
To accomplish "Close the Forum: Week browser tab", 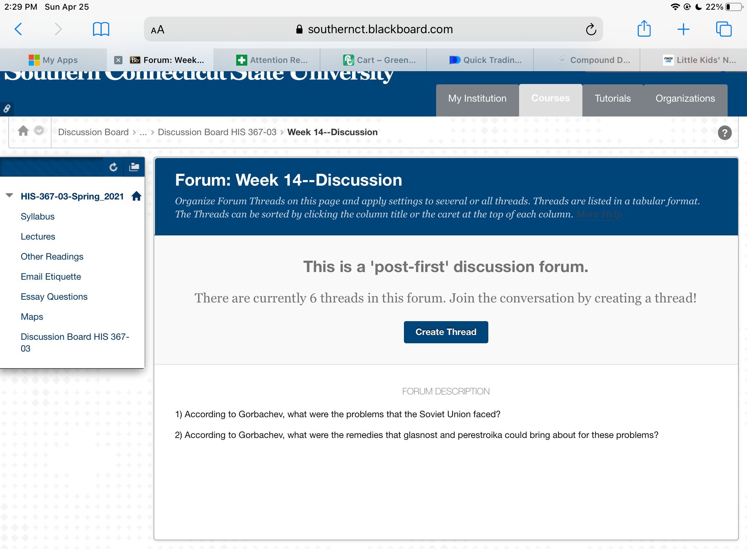I will click(118, 60).
